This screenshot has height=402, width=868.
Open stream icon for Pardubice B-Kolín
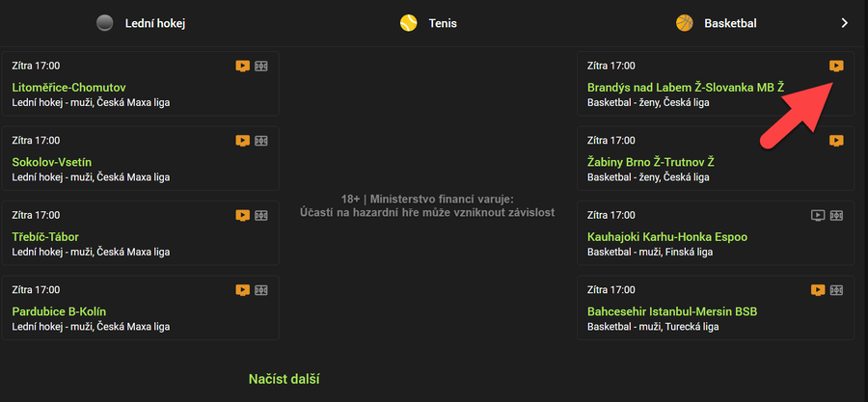click(243, 290)
